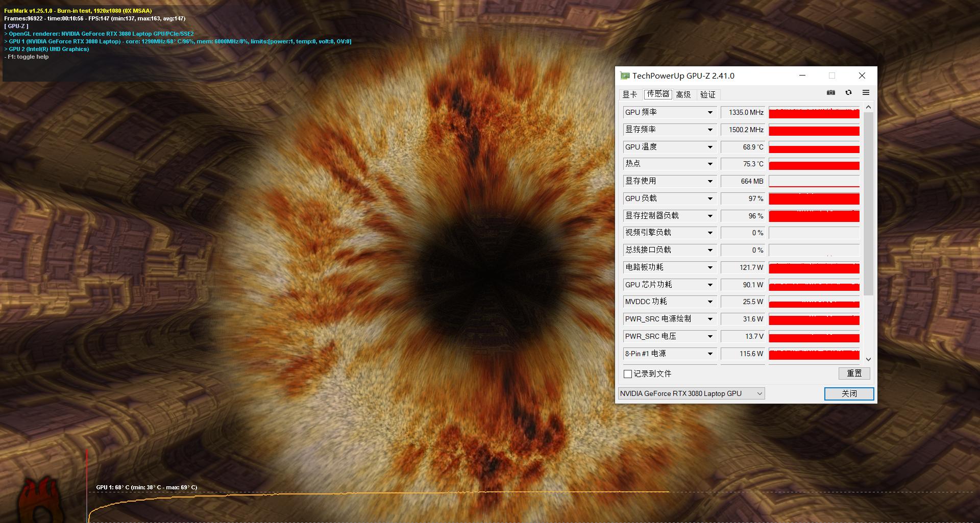Switch to the 验证 tab
This screenshot has height=523, width=980.
708,94
